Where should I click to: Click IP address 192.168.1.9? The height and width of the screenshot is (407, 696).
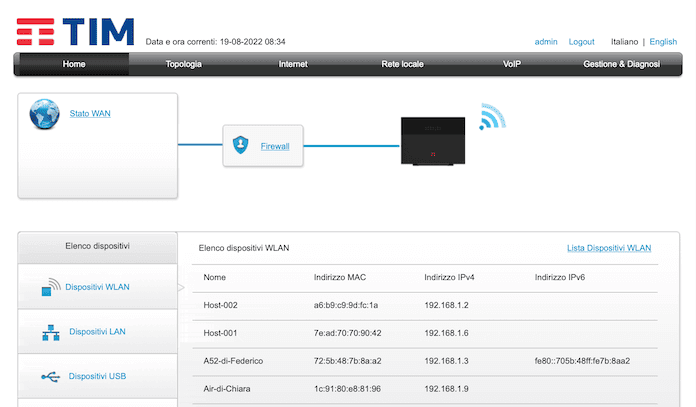[446, 389]
